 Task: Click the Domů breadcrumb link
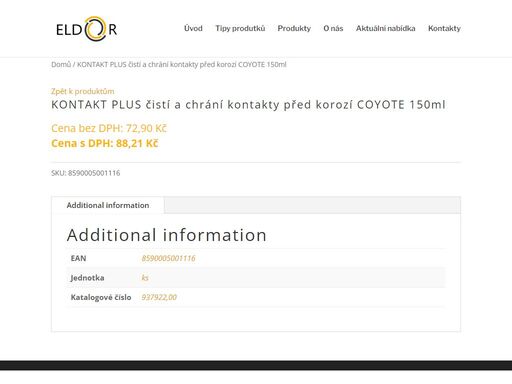[x=61, y=64]
